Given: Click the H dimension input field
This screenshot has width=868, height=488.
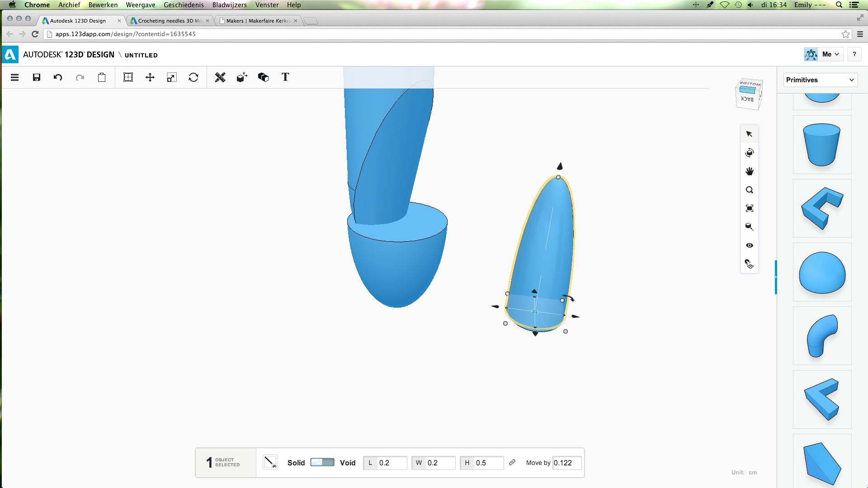Looking at the screenshot, I should click(x=488, y=463).
